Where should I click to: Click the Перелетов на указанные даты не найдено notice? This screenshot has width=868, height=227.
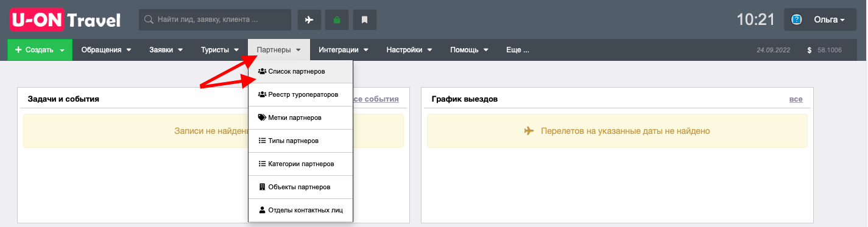(x=617, y=131)
